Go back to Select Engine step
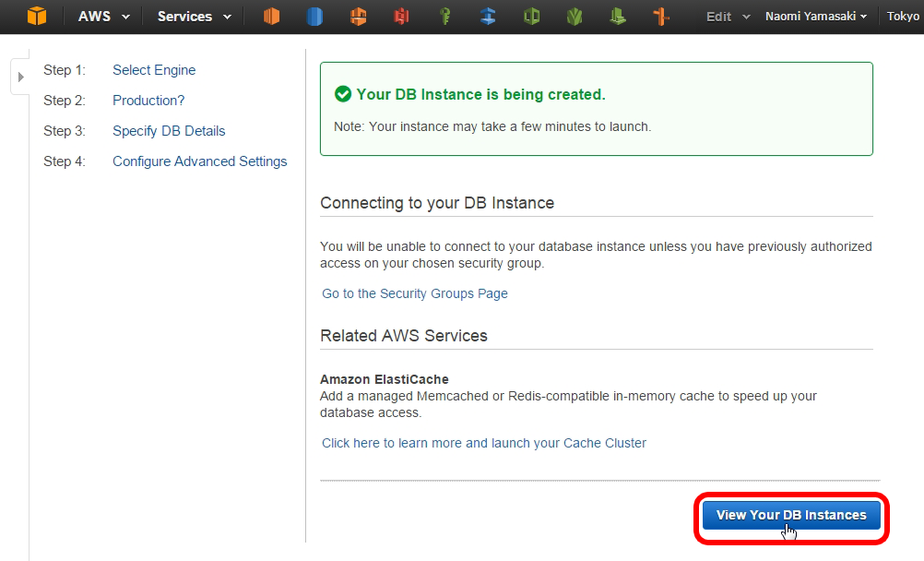This screenshot has width=924, height=561. pos(154,70)
